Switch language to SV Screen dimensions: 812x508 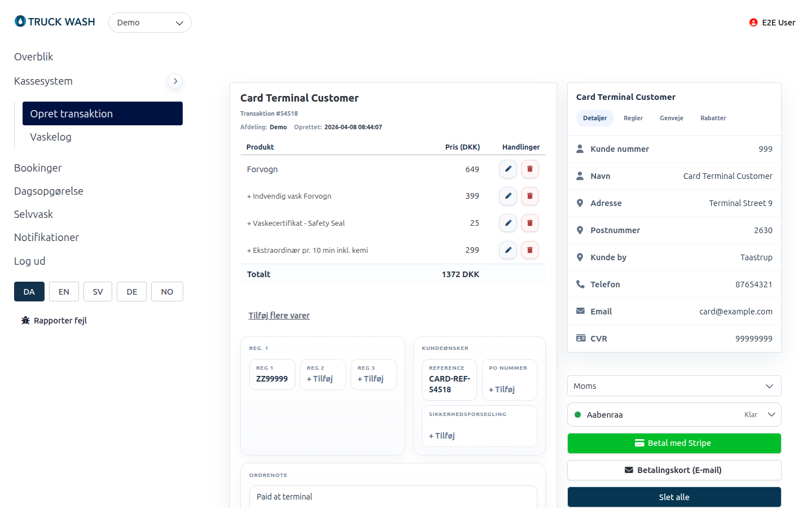[98, 292]
